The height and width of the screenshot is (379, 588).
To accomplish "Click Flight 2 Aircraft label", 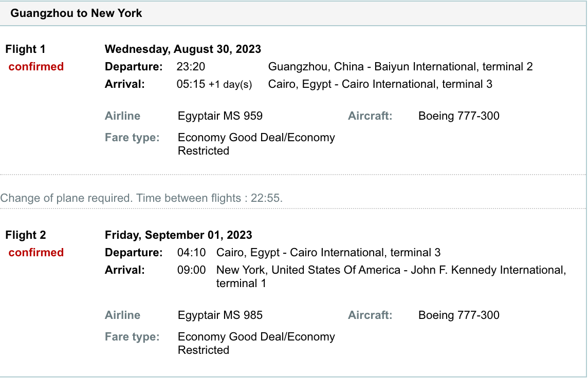I will pyautogui.click(x=370, y=315).
